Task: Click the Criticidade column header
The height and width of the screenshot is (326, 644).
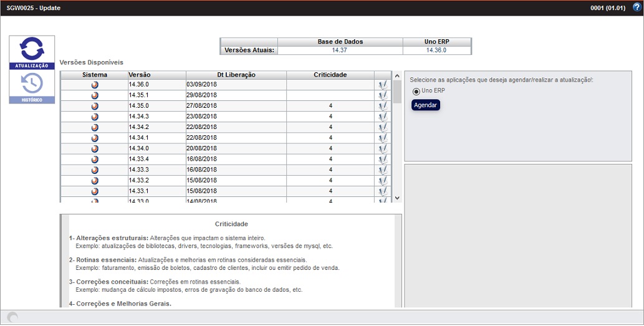Action: pos(330,75)
